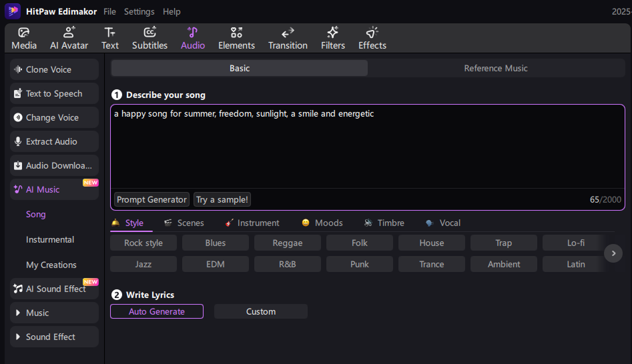The image size is (632, 364).
Task: Choose Custom lyrics option
Action: click(x=261, y=311)
